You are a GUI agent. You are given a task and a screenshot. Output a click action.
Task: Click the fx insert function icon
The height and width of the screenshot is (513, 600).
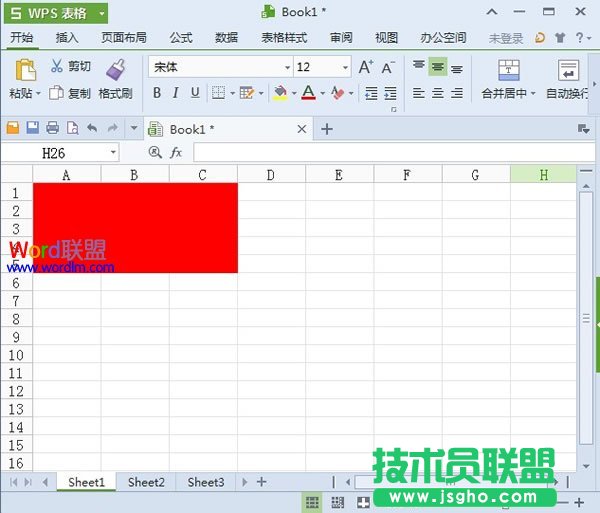point(176,153)
